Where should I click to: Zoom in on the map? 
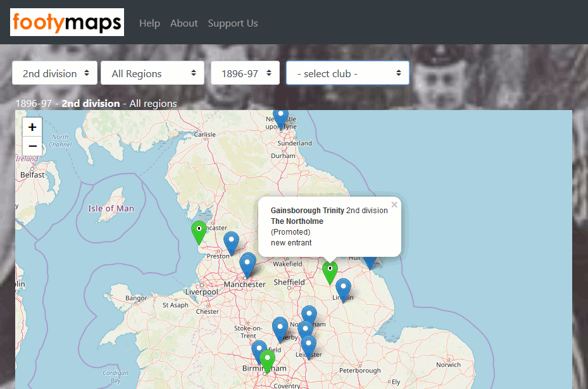pyautogui.click(x=32, y=127)
